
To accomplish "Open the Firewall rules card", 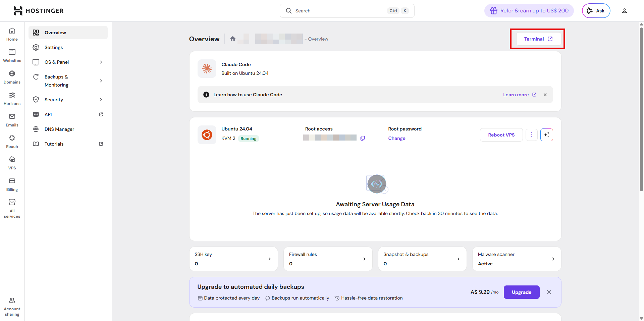I will pyautogui.click(x=328, y=259).
